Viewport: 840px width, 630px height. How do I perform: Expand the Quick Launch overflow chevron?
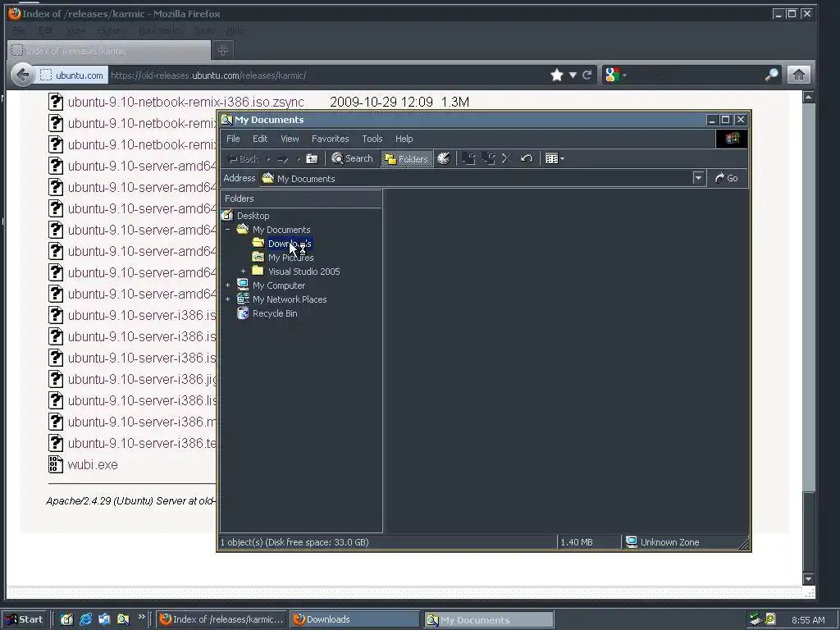tap(141, 617)
